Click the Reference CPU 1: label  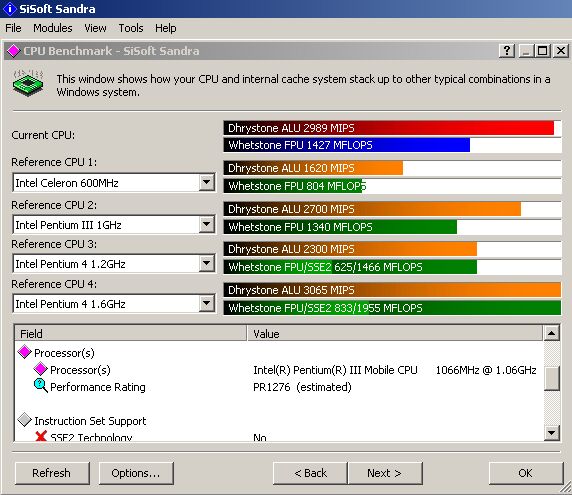point(54,162)
